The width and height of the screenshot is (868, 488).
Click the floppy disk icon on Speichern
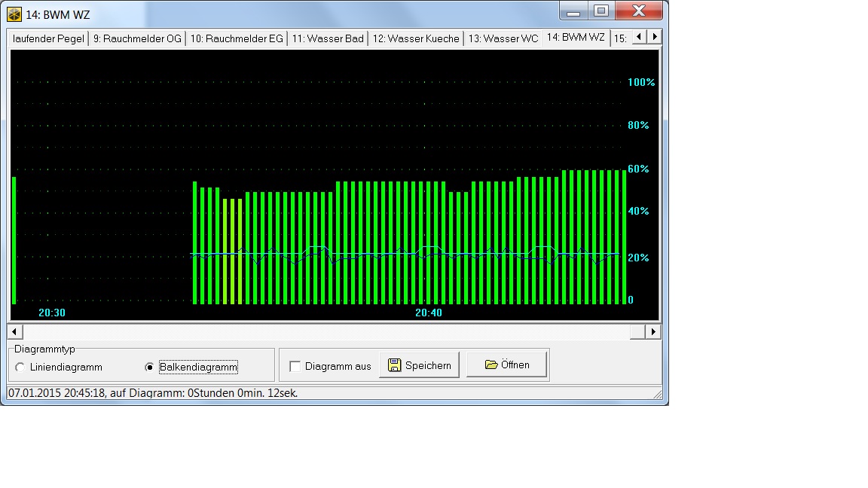point(394,365)
